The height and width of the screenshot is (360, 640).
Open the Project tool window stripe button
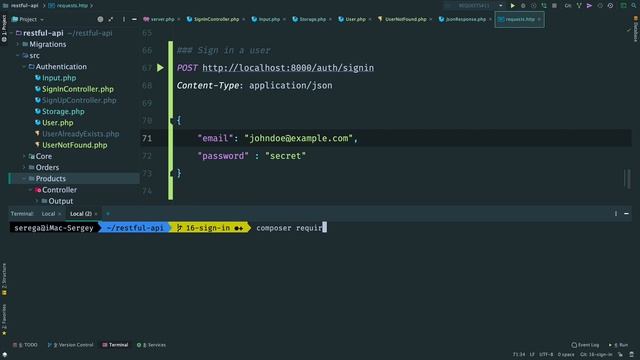pos(4,29)
